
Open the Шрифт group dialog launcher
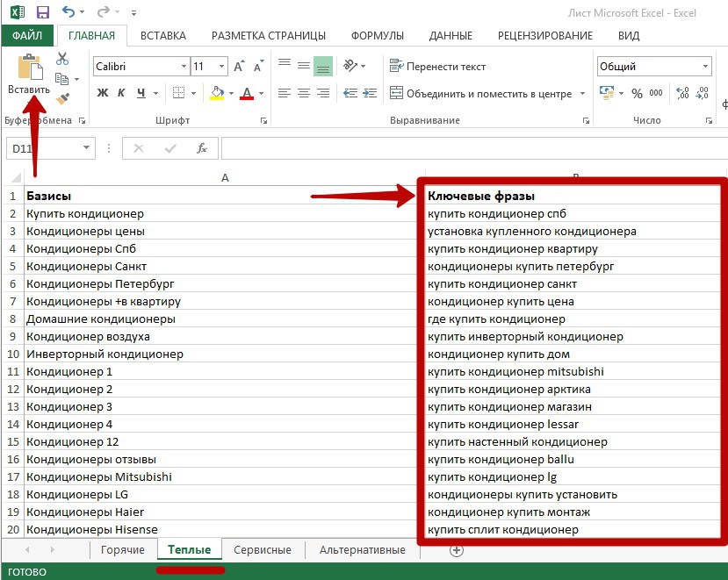pos(263,120)
